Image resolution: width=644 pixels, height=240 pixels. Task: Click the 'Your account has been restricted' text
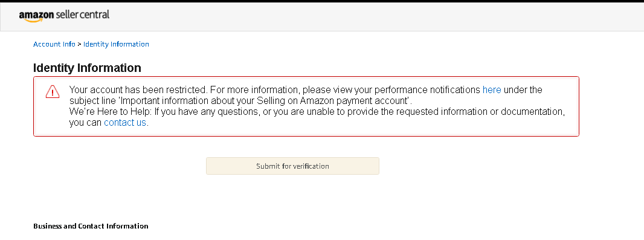[x=138, y=89]
